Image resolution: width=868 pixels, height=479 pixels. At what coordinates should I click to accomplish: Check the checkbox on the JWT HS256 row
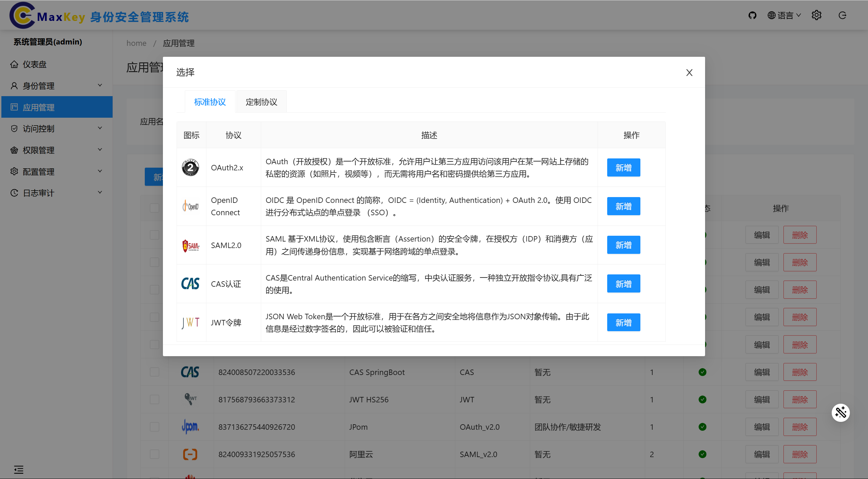pos(155,399)
